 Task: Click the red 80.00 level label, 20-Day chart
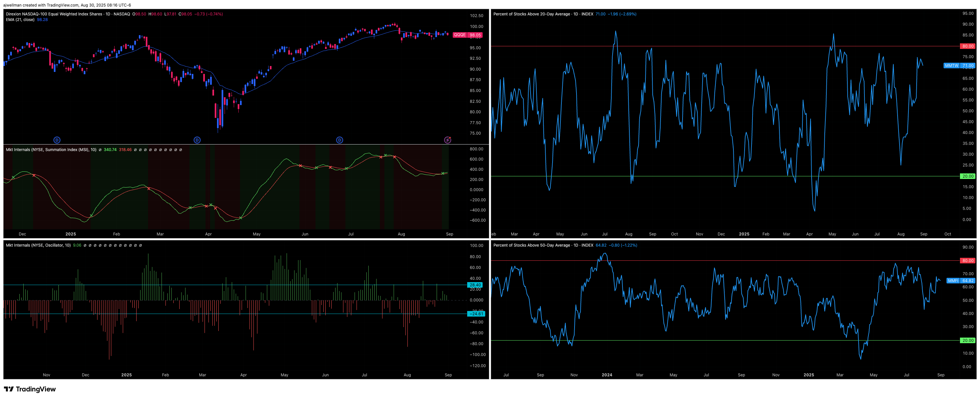coord(968,46)
